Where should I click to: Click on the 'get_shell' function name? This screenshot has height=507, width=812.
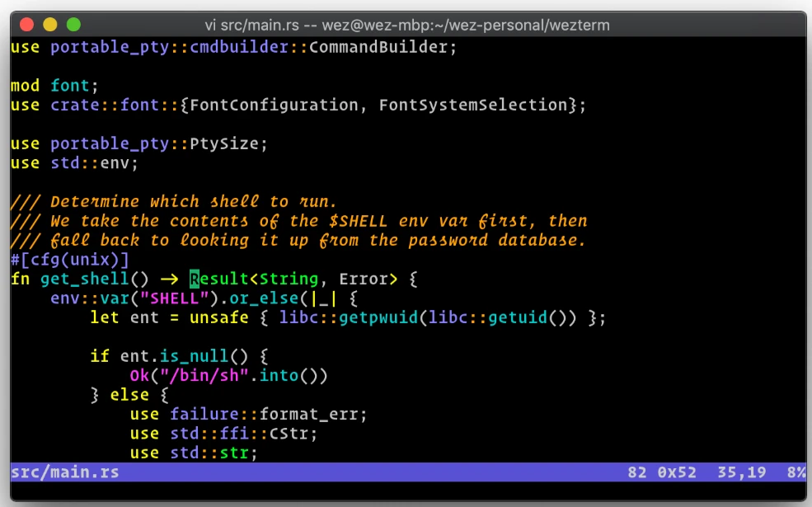(84, 279)
